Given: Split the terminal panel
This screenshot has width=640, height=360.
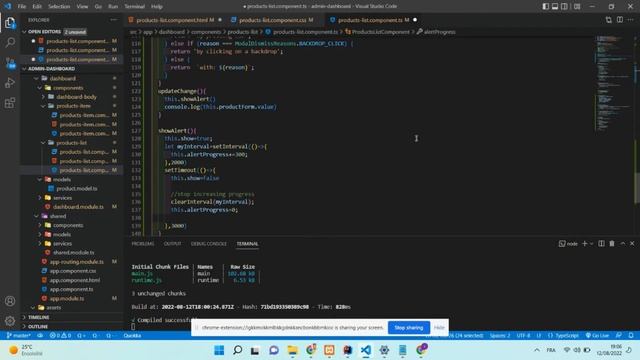Looking at the screenshot, I should pos(601,244).
